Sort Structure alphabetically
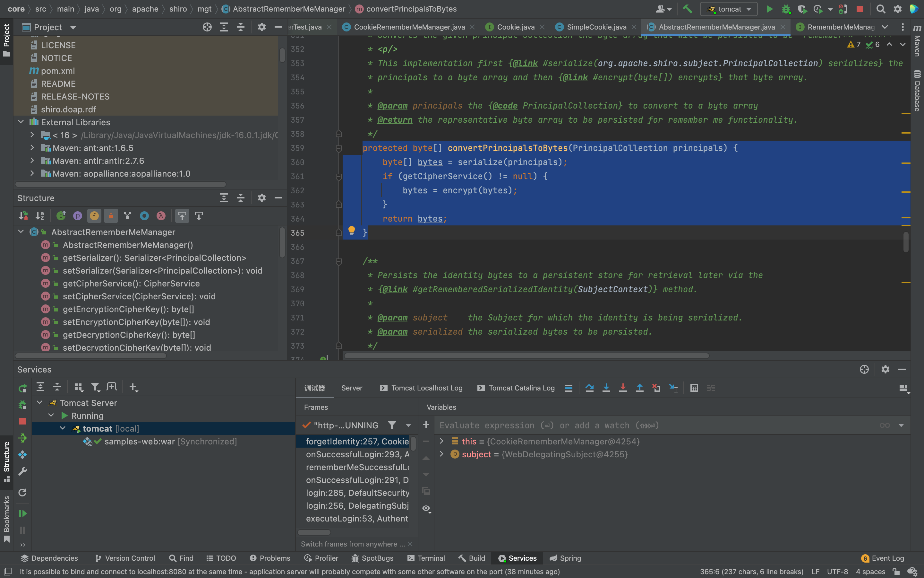 40,216
